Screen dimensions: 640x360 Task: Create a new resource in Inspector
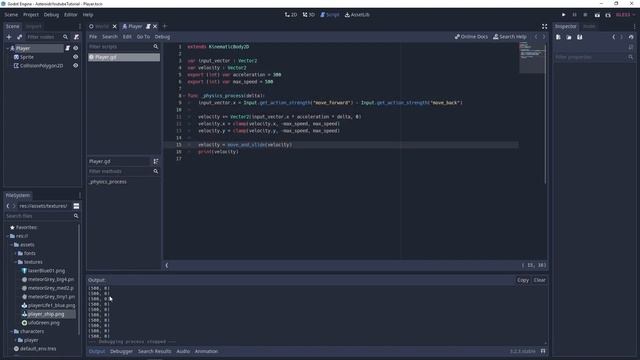(x=558, y=37)
